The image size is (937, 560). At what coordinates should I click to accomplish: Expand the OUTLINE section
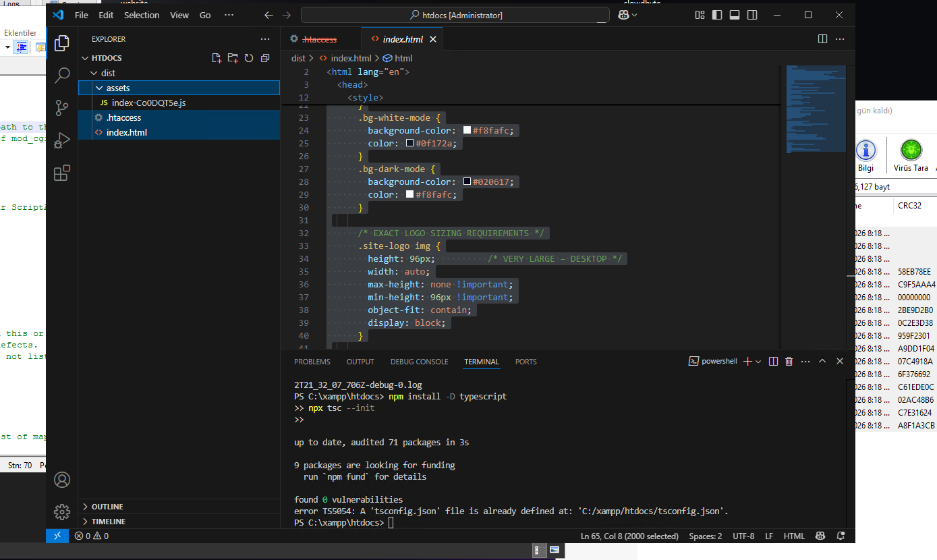click(x=179, y=507)
